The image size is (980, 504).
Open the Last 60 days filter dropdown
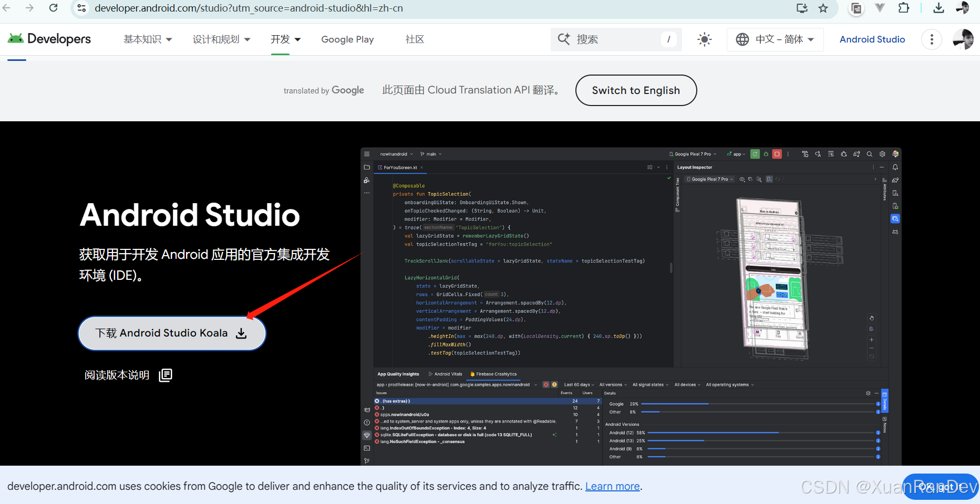coord(579,384)
